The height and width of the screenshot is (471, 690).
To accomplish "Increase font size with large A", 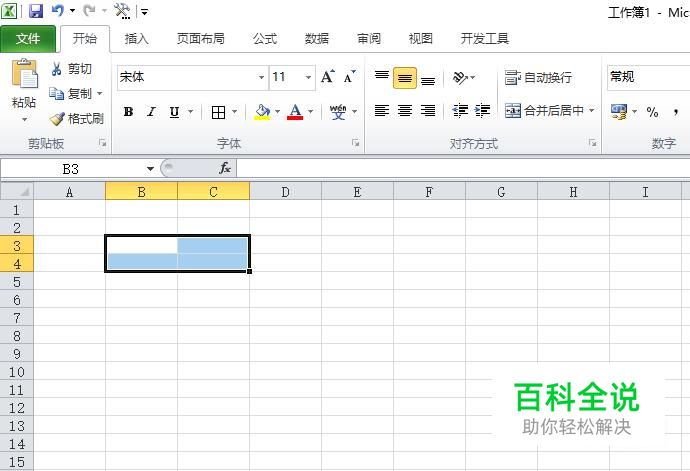I will pyautogui.click(x=327, y=77).
